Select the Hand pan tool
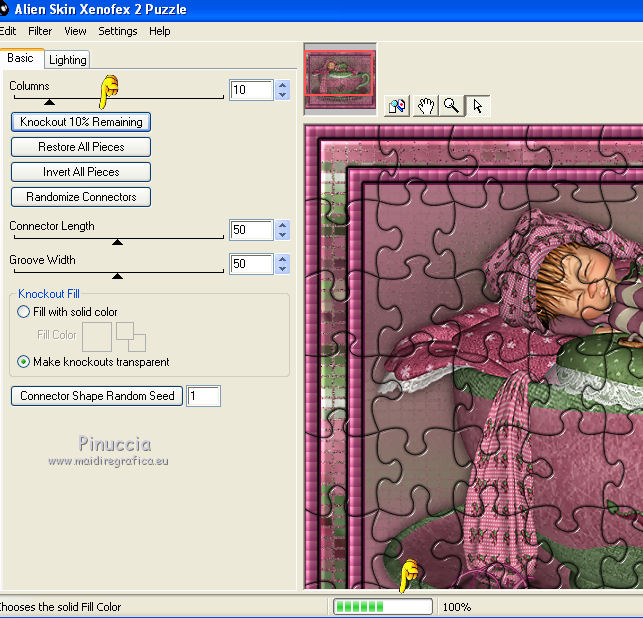This screenshot has height=618, width=643. [x=425, y=106]
